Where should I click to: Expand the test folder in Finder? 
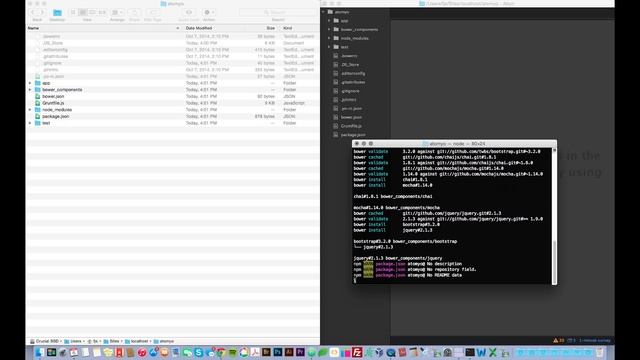pos(30,123)
